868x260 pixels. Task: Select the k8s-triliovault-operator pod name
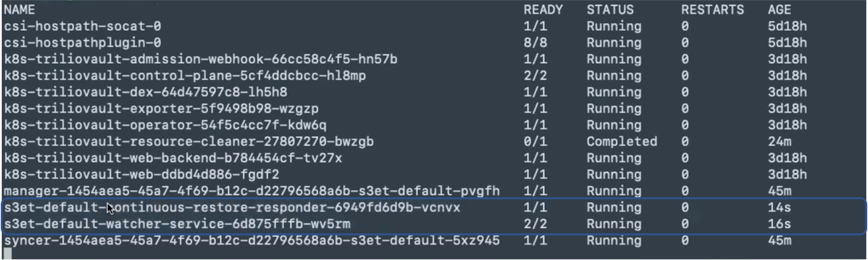(x=165, y=125)
